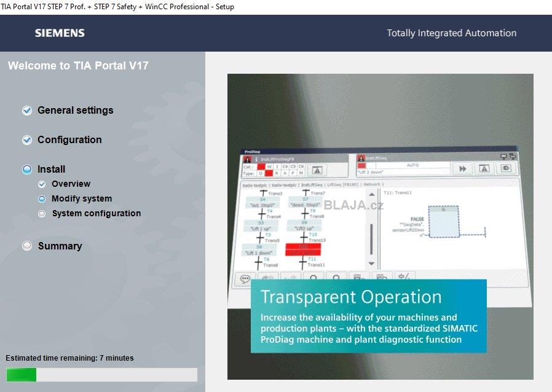Open the Overview sub-step label
552x392 pixels.
click(x=71, y=184)
